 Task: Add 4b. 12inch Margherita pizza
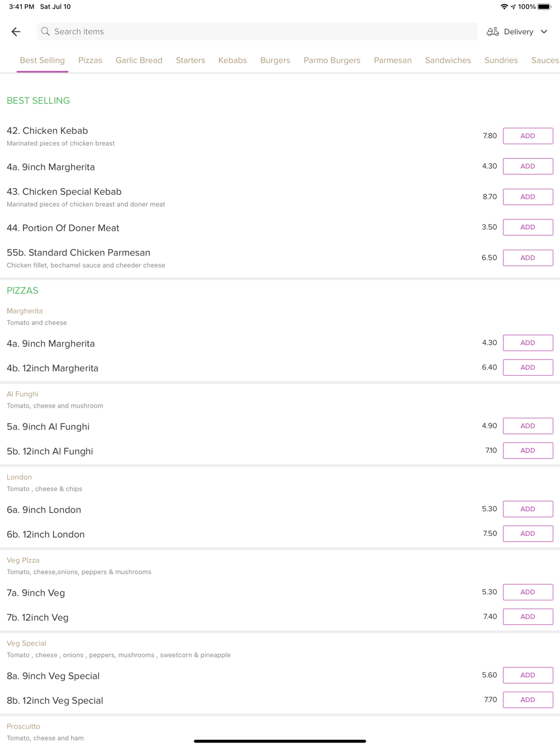point(528,367)
